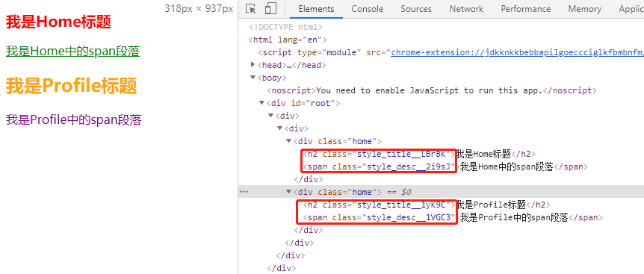Viewport: 644px width, 274px height.
Task: Collapse the selected div class home node
Action: click(x=288, y=192)
